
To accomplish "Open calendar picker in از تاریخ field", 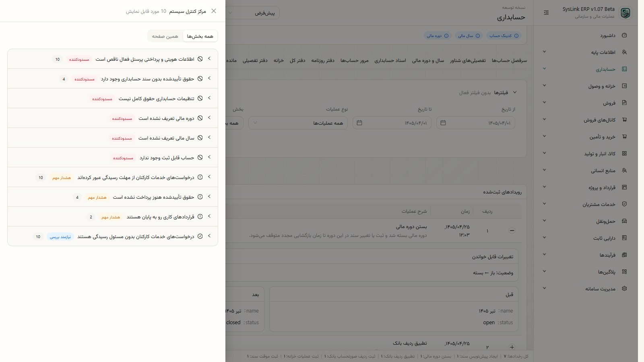I will point(443,123).
